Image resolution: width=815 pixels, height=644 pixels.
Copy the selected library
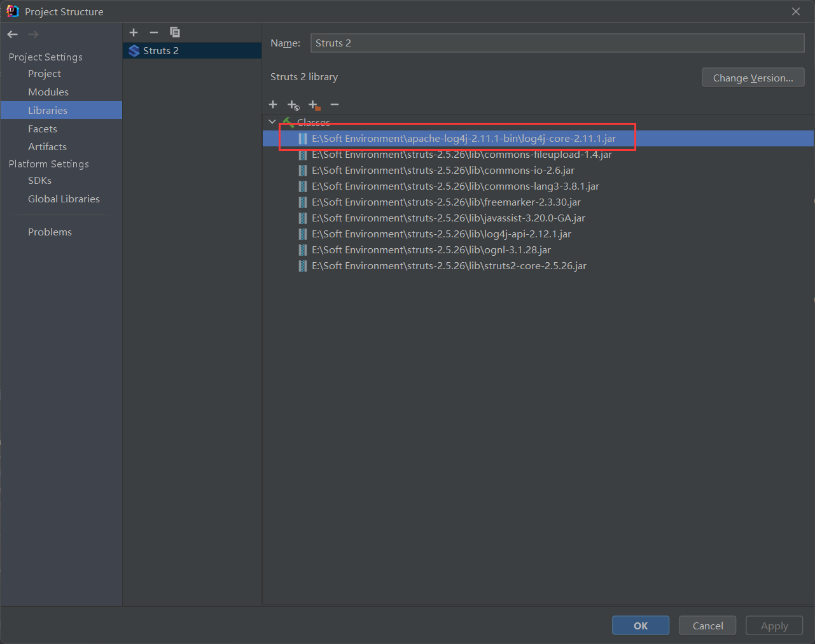175,32
